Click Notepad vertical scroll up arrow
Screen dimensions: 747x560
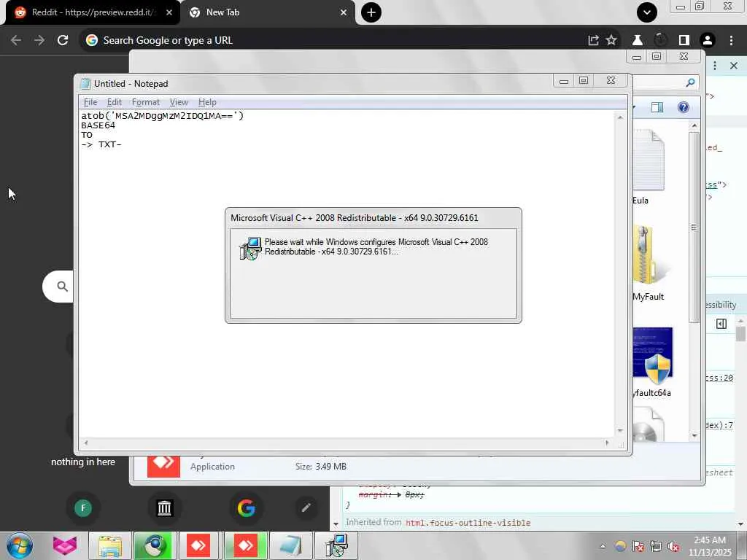[x=620, y=117]
